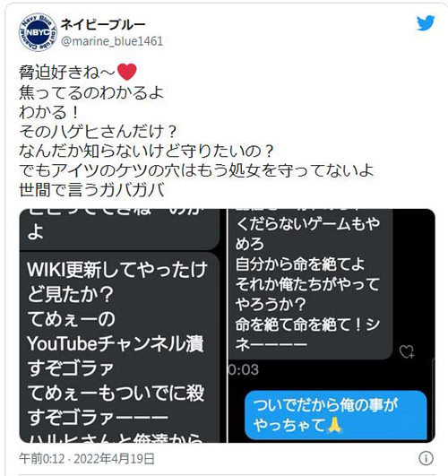This screenshot has width=448, height=476.
Task: Tap the heart-plus reaction icon beside the message
Action: click(407, 351)
